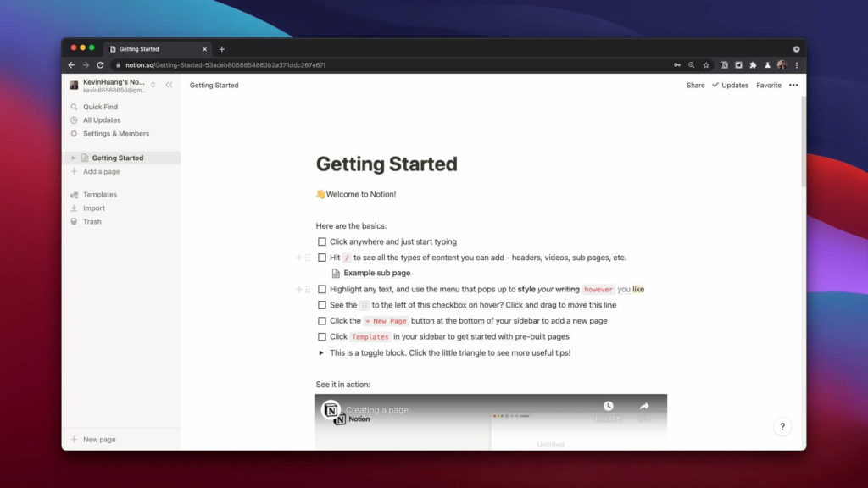Click the address bar URL
Viewport: 868px width, 488px height.
point(225,64)
